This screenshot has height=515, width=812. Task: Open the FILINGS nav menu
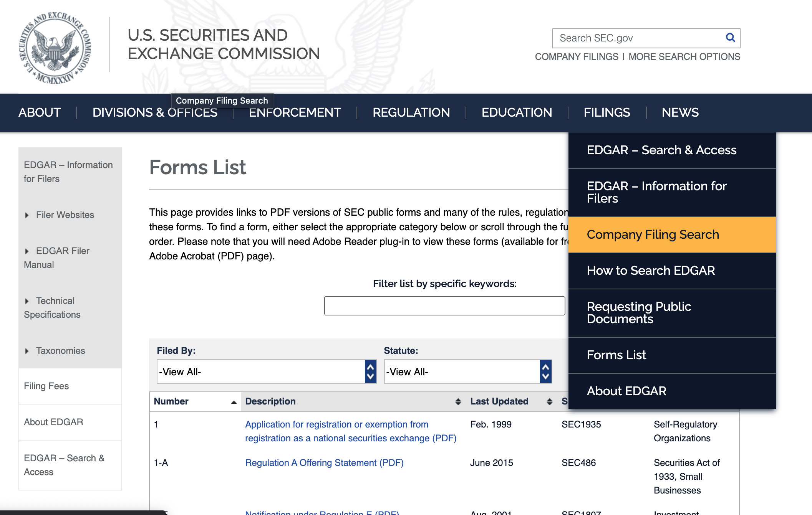607,112
